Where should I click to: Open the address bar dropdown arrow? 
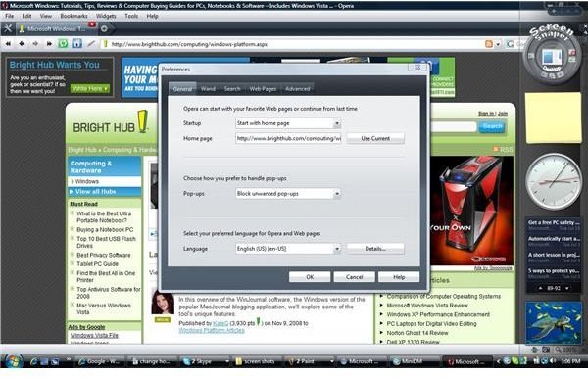pyautogui.click(x=498, y=44)
